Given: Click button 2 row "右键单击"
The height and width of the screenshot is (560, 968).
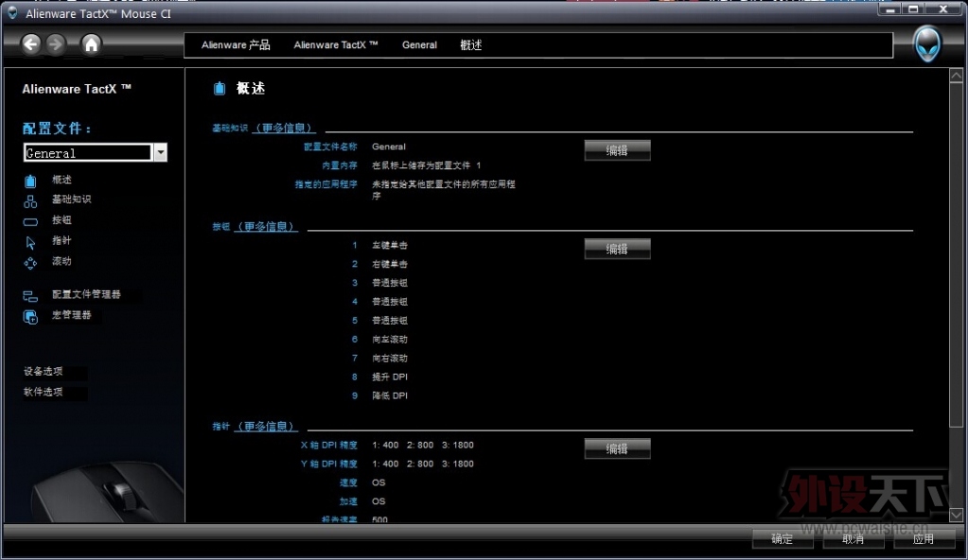Looking at the screenshot, I should [x=390, y=264].
